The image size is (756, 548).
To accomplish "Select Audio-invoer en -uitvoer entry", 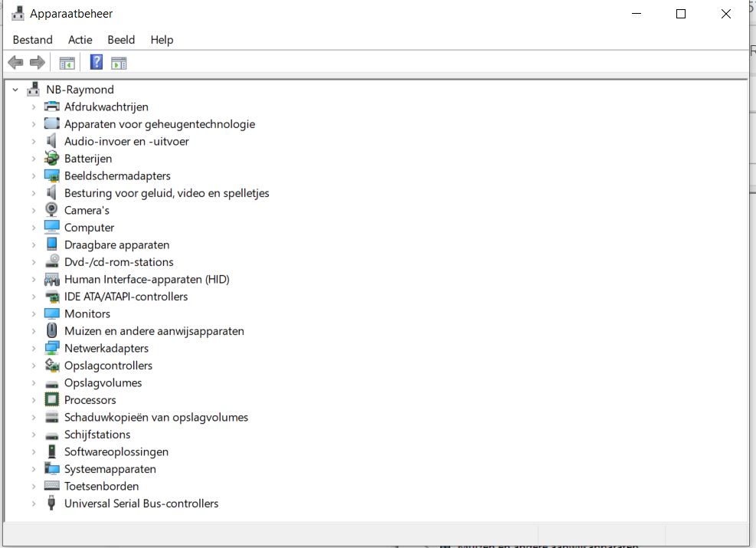I will 126,141.
